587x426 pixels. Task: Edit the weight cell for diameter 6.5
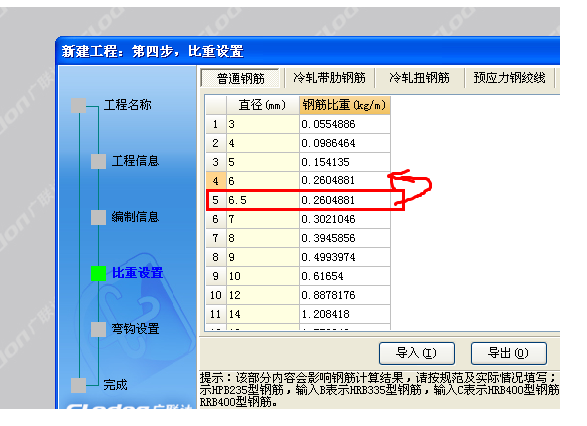(345, 200)
